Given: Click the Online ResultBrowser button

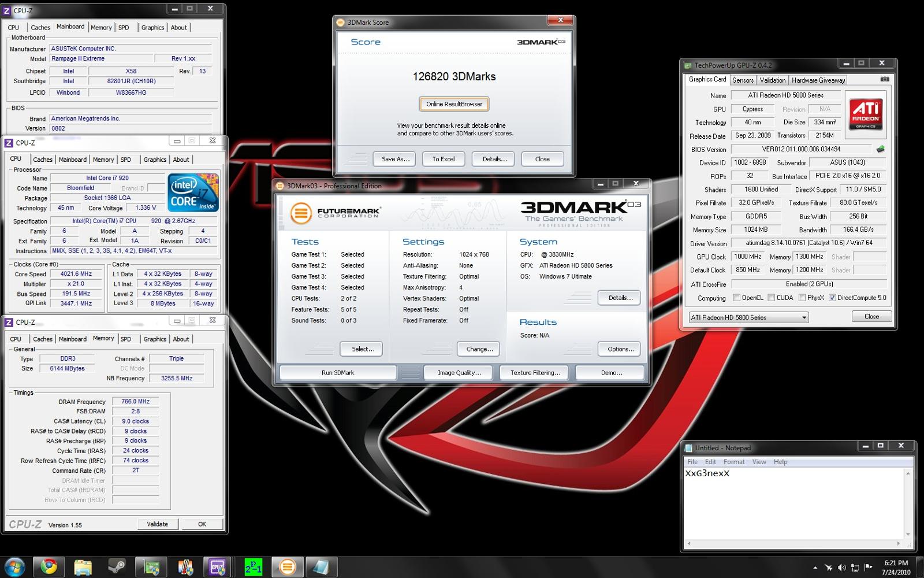Looking at the screenshot, I should 454,104.
